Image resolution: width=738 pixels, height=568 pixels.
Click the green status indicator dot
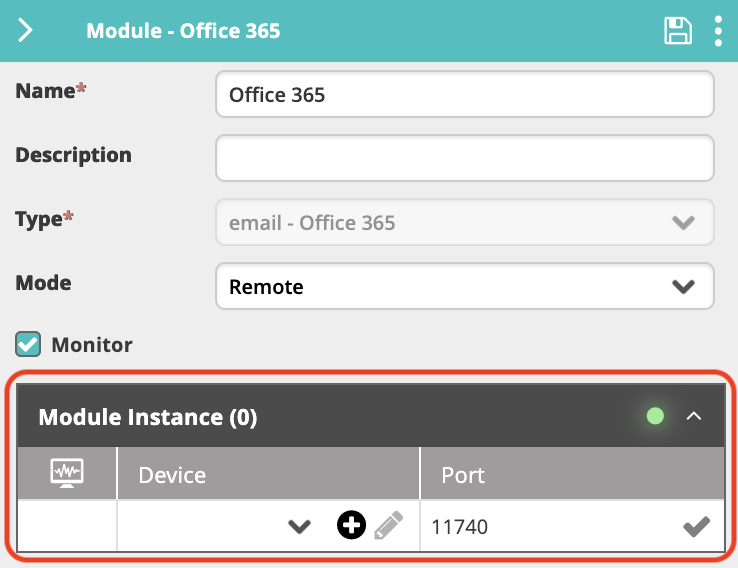click(x=655, y=416)
